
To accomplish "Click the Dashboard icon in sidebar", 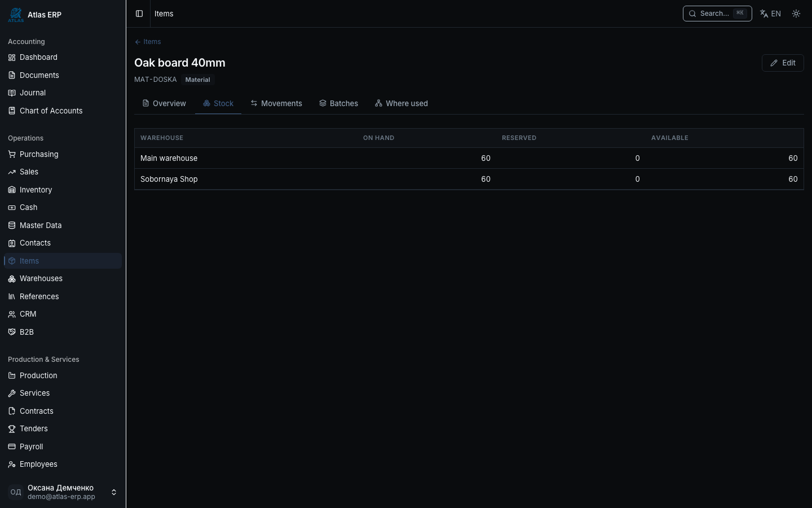I will tap(12, 58).
